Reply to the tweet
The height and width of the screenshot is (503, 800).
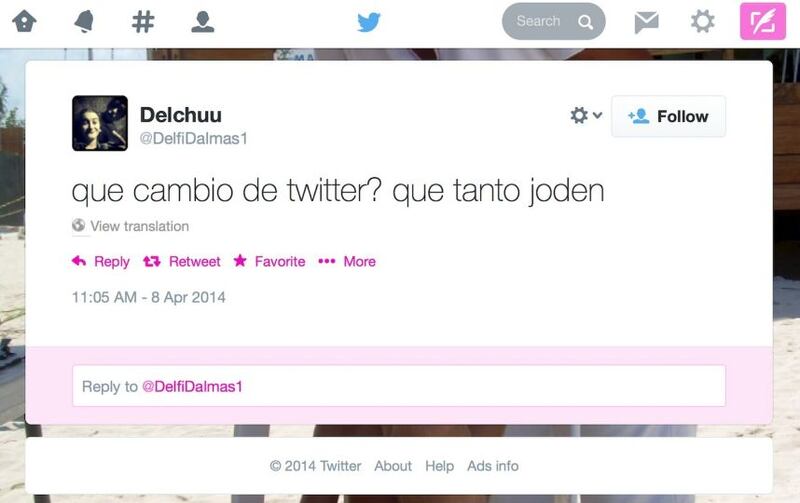[101, 262]
